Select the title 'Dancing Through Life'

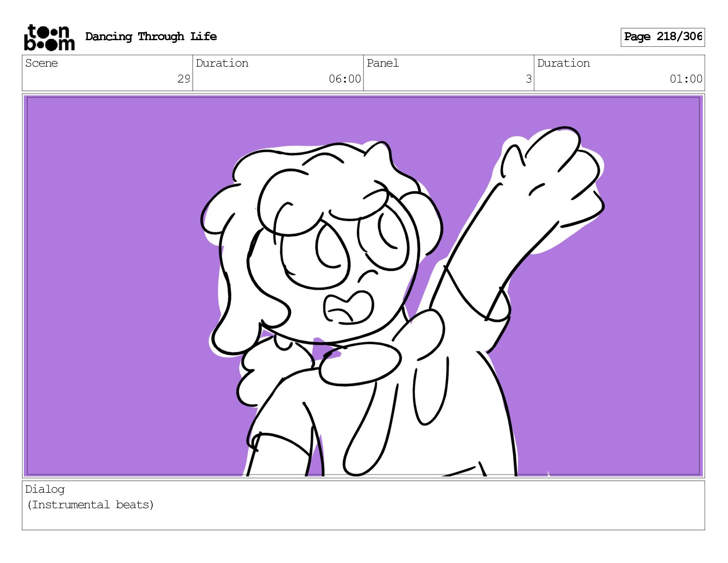(151, 37)
